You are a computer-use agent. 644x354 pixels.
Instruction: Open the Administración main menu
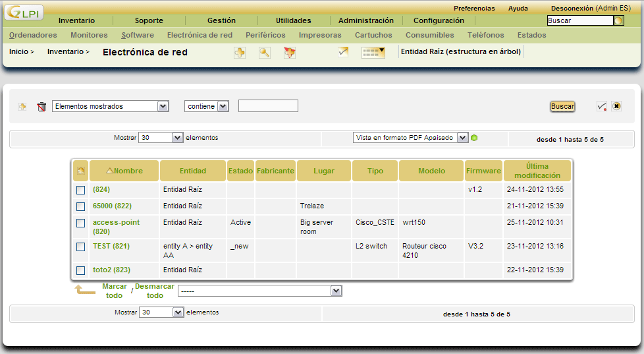point(366,20)
